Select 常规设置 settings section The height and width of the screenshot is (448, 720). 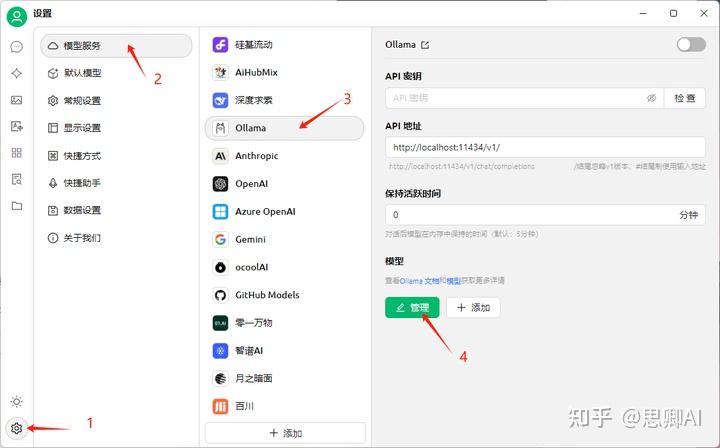point(116,101)
